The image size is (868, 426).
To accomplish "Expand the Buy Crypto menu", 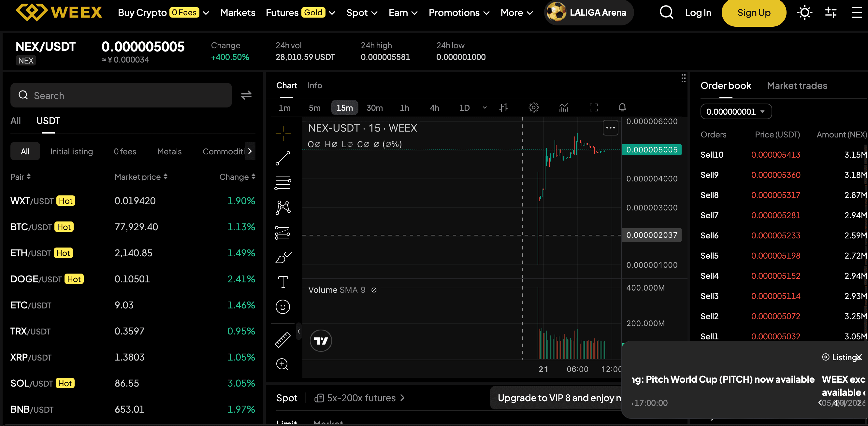I will coord(164,13).
